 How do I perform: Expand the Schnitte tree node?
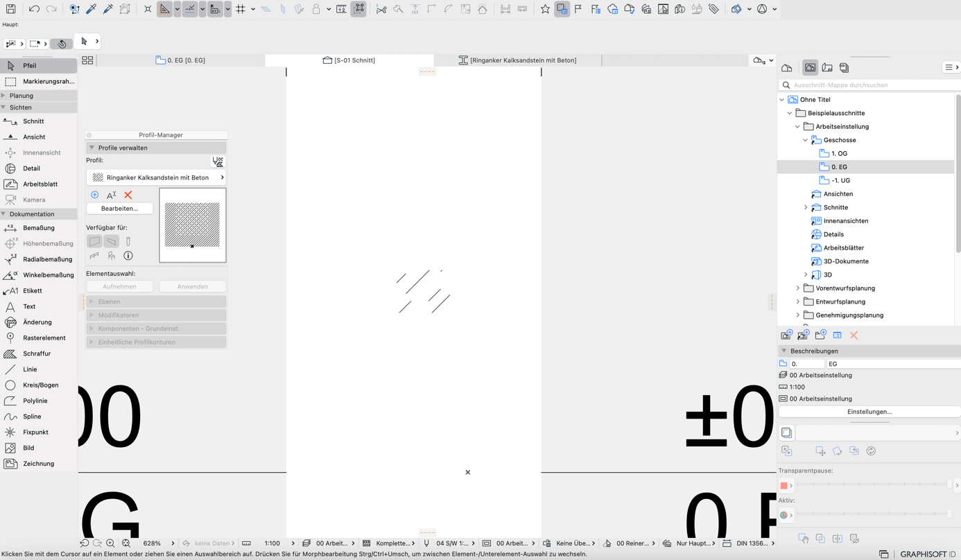(x=806, y=207)
